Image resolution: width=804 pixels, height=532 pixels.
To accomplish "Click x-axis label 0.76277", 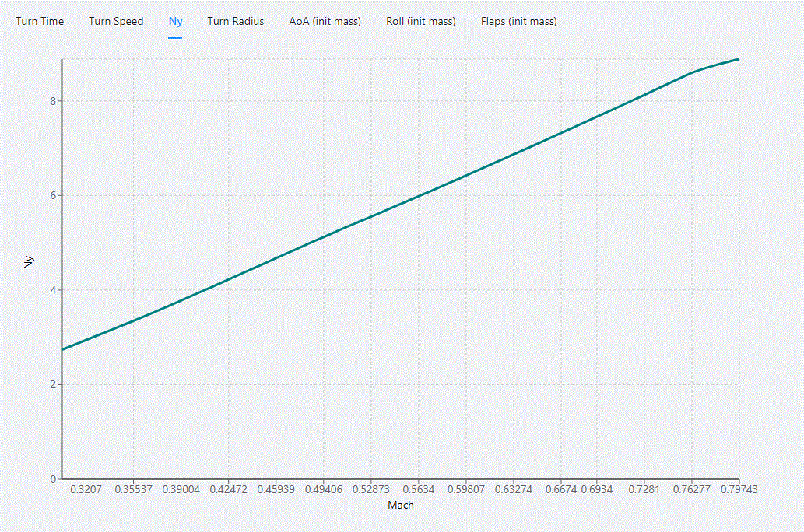I will coord(692,489).
